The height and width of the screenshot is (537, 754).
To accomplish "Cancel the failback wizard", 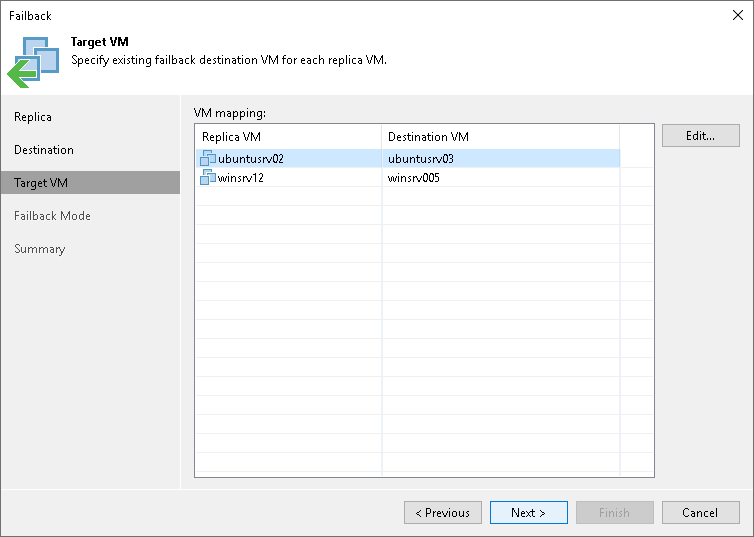I will tap(700, 513).
